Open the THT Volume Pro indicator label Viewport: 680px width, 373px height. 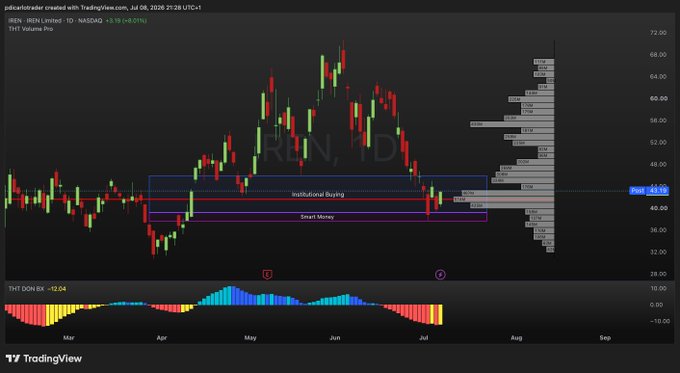(31, 29)
